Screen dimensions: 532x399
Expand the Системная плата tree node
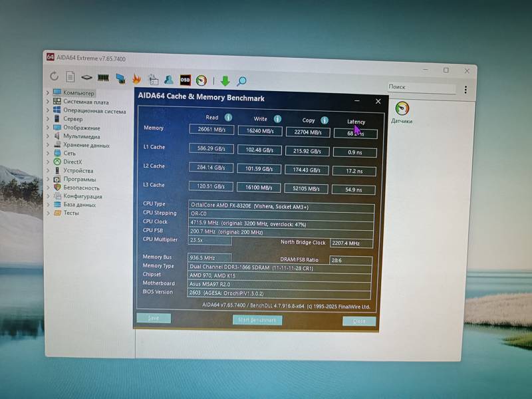[x=48, y=102]
